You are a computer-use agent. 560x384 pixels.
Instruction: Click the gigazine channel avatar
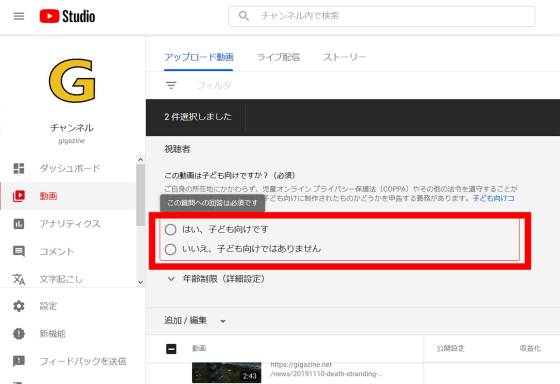click(x=72, y=80)
